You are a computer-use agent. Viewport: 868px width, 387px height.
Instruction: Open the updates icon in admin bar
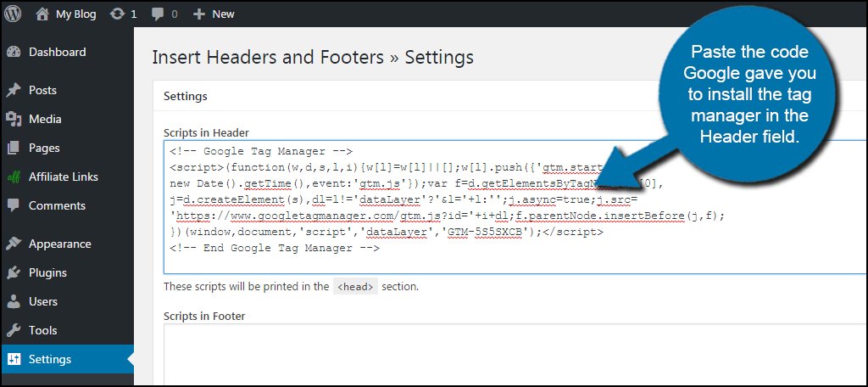click(116, 14)
